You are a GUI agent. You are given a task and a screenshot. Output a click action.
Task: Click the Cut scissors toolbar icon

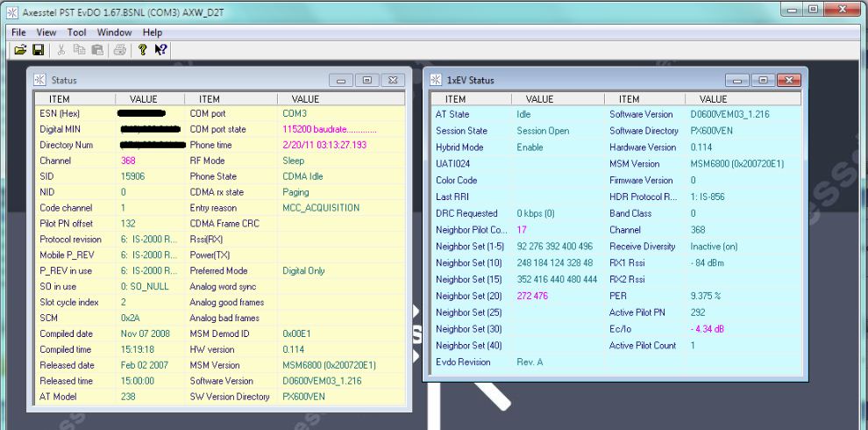point(63,50)
